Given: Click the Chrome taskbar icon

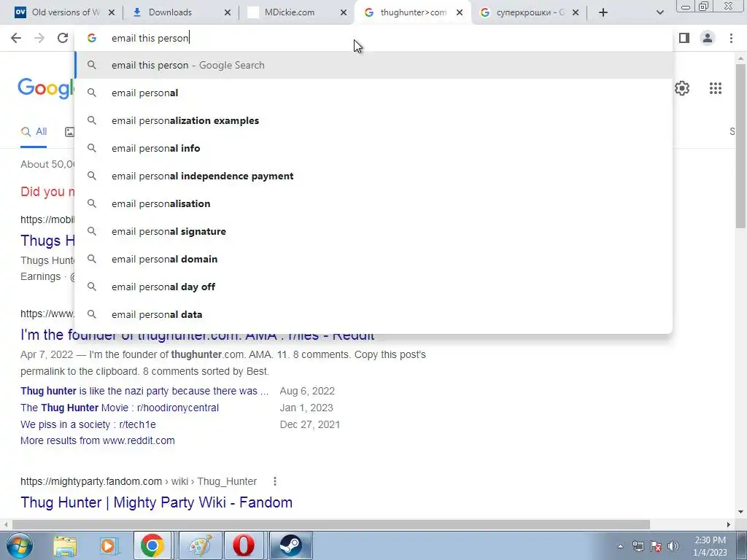Looking at the screenshot, I should coord(152,545).
